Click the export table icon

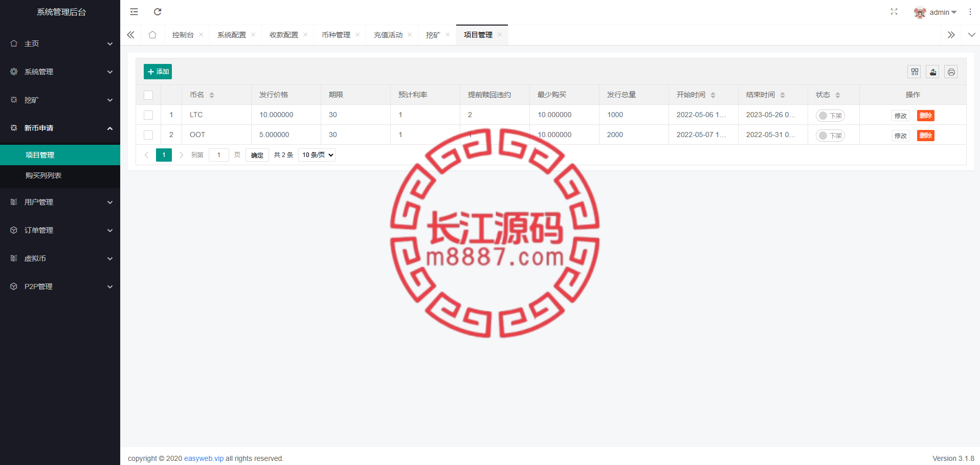point(933,72)
